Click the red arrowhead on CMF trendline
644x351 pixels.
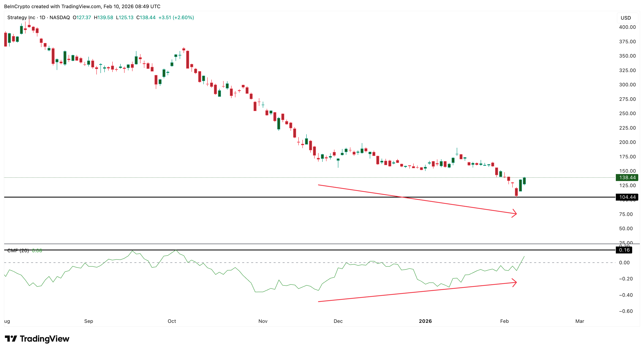[515, 283]
